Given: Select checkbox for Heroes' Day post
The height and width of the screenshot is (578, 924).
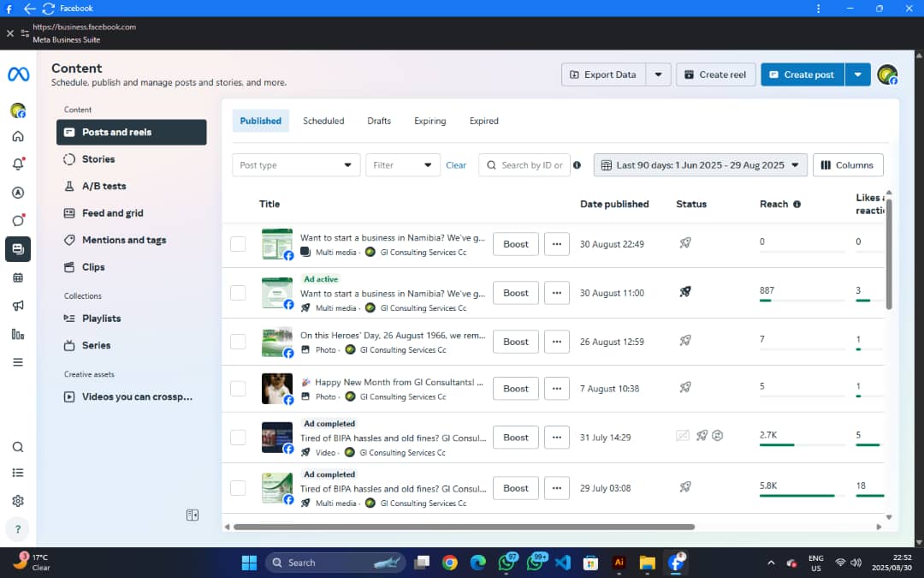Looking at the screenshot, I should click(238, 342).
